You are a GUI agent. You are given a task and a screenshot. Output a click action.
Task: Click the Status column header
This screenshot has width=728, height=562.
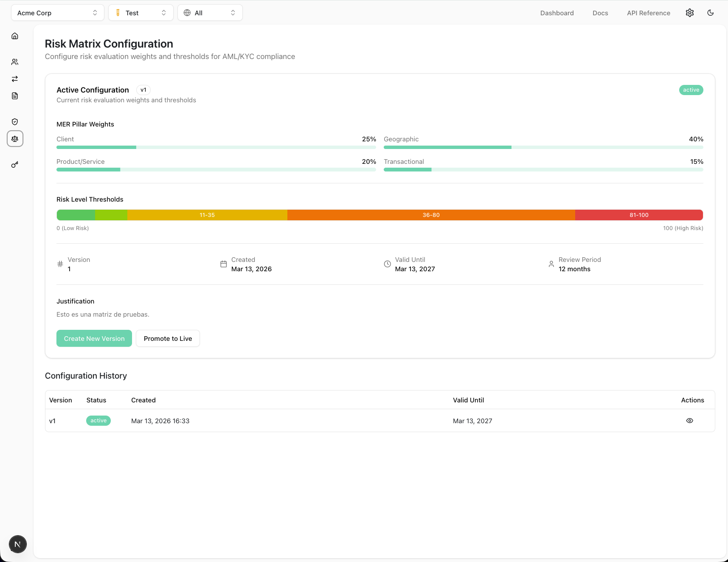point(96,400)
